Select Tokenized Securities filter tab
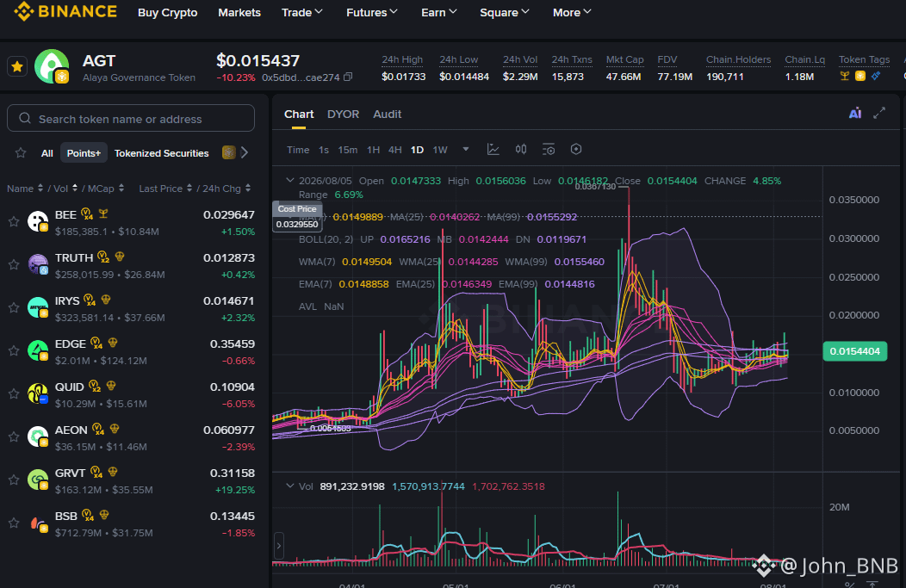906x588 pixels. click(161, 153)
